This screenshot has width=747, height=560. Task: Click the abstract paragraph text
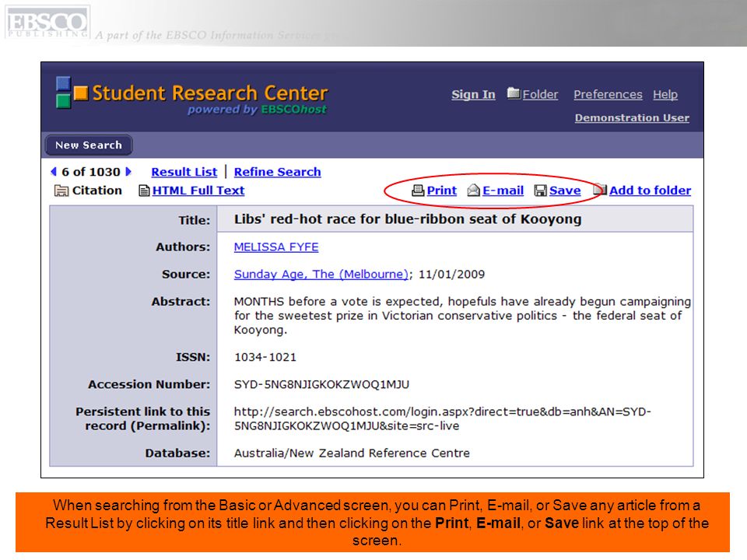coord(462,316)
